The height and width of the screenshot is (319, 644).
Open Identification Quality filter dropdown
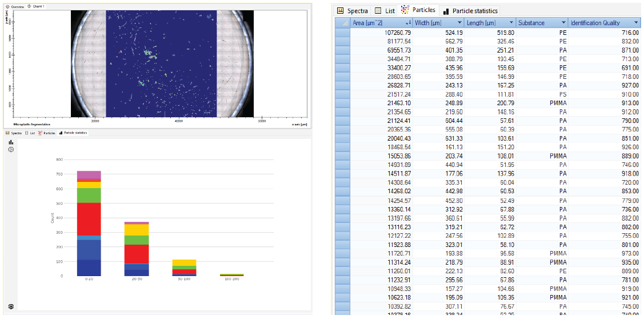click(635, 23)
